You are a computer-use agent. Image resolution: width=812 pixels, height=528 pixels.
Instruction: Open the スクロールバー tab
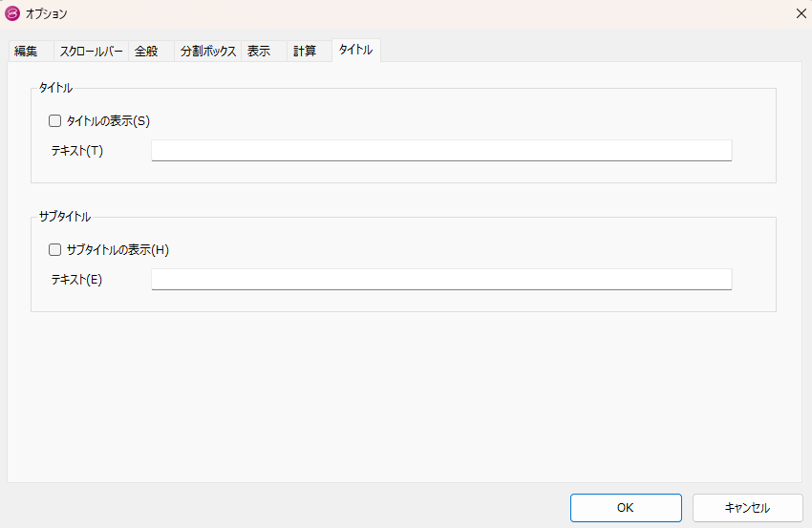91,52
